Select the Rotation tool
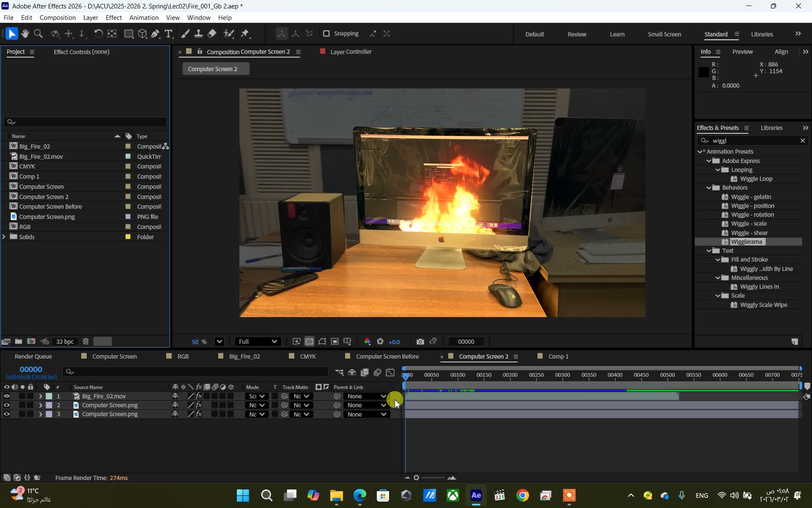 click(98, 34)
